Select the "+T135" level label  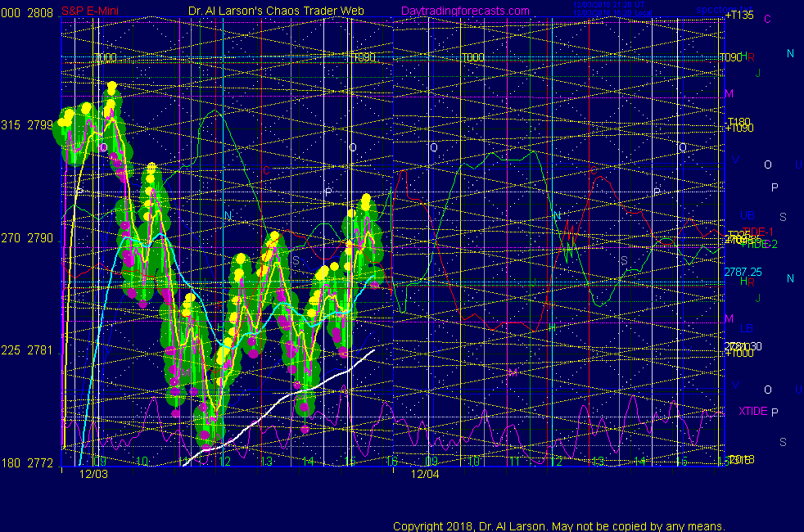pyautogui.click(x=739, y=15)
